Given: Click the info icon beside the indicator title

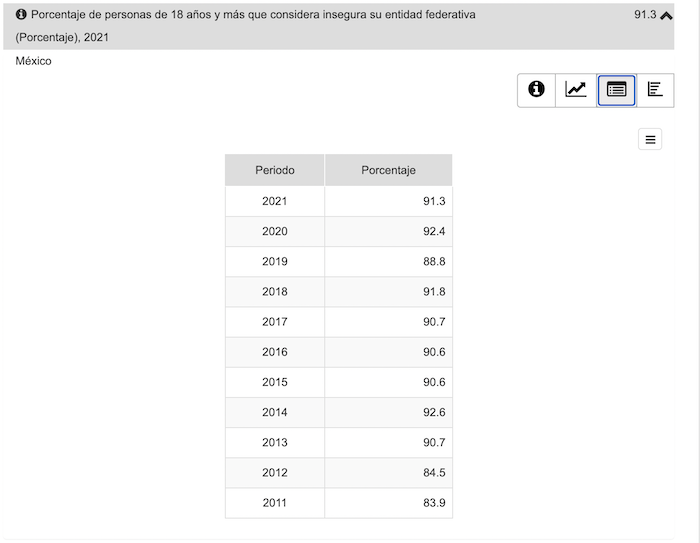Looking at the screenshot, I should tap(21, 15).
